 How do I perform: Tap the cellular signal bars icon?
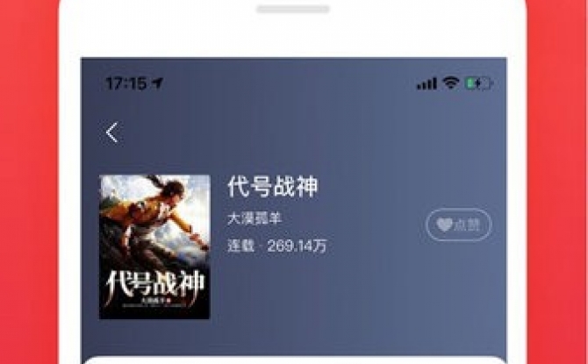pos(427,83)
